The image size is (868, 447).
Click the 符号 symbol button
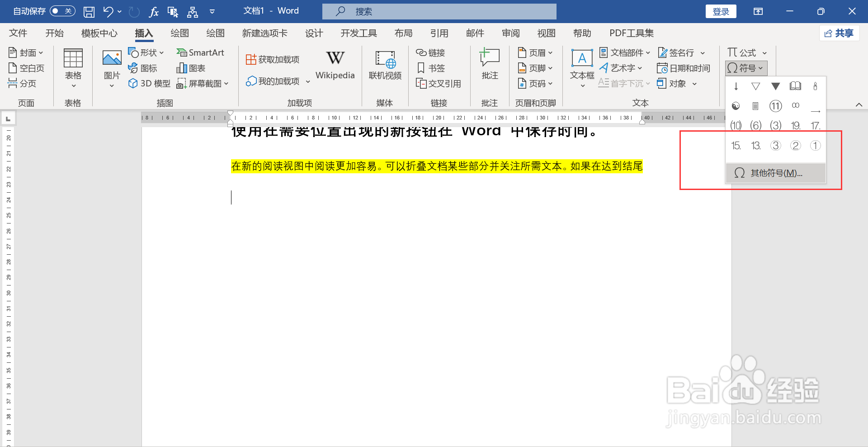746,68
